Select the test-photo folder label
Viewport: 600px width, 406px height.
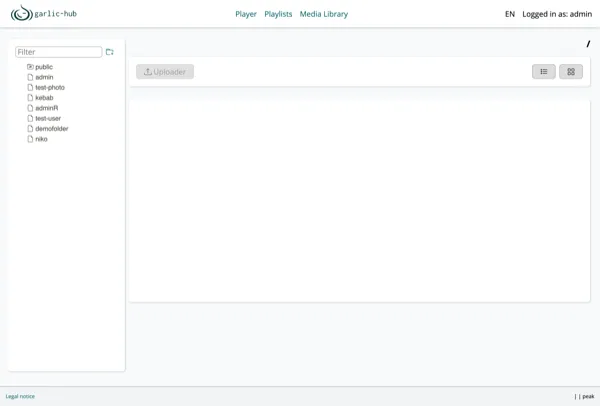[50, 88]
